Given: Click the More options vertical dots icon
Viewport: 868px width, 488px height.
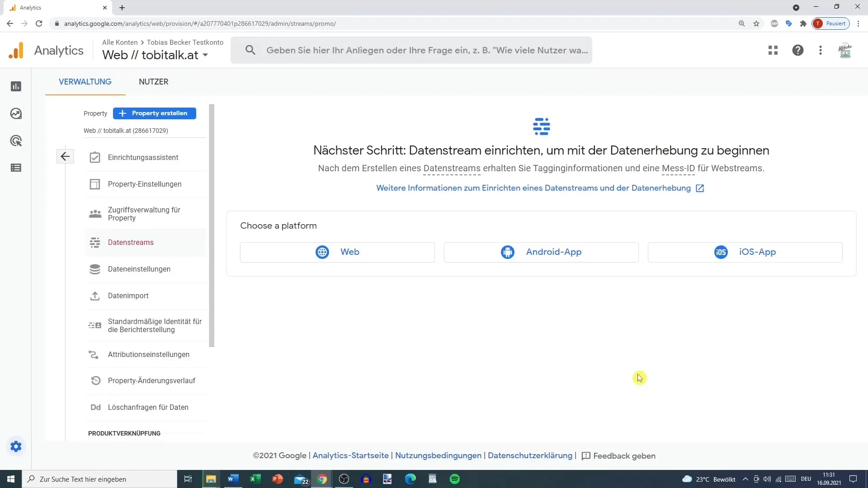Looking at the screenshot, I should tap(821, 50).
